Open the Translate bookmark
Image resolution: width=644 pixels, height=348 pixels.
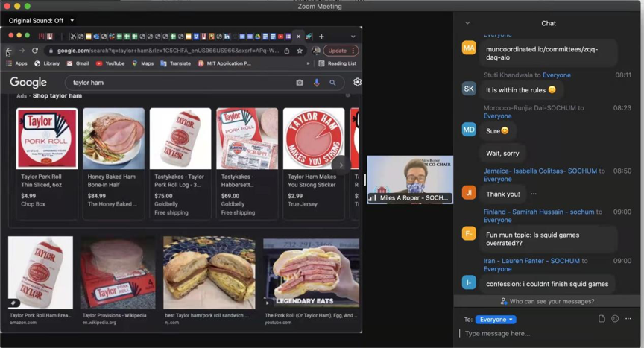[175, 63]
